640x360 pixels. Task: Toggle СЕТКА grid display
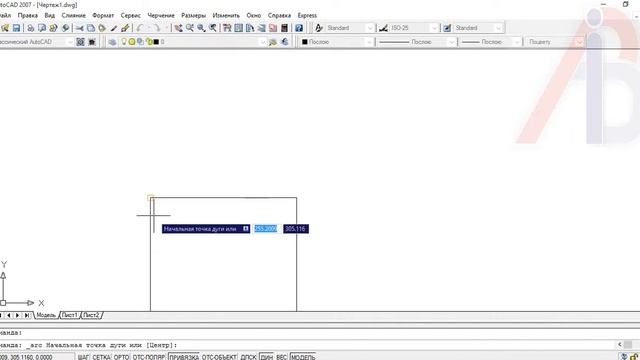pos(101,357)
